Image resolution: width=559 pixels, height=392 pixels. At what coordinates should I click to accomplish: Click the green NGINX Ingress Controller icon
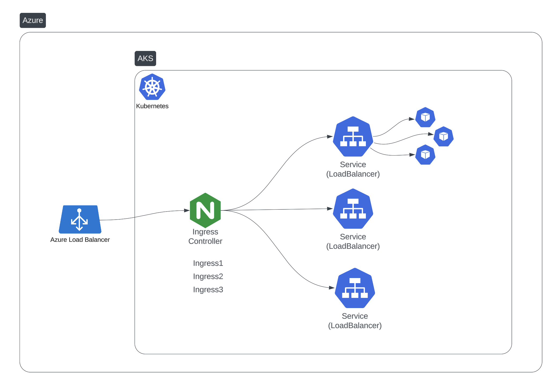(205, 210)
